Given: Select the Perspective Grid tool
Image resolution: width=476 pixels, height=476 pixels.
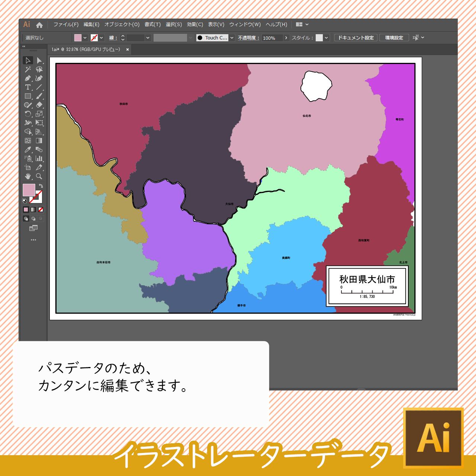Looking at the screenshot, I should (39, 132).
